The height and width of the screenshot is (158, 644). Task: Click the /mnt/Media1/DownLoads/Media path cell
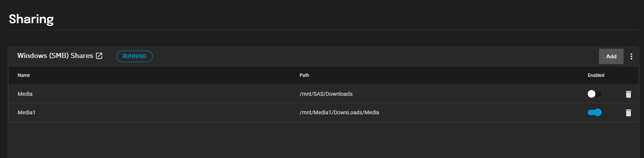[x=339, y=112]
